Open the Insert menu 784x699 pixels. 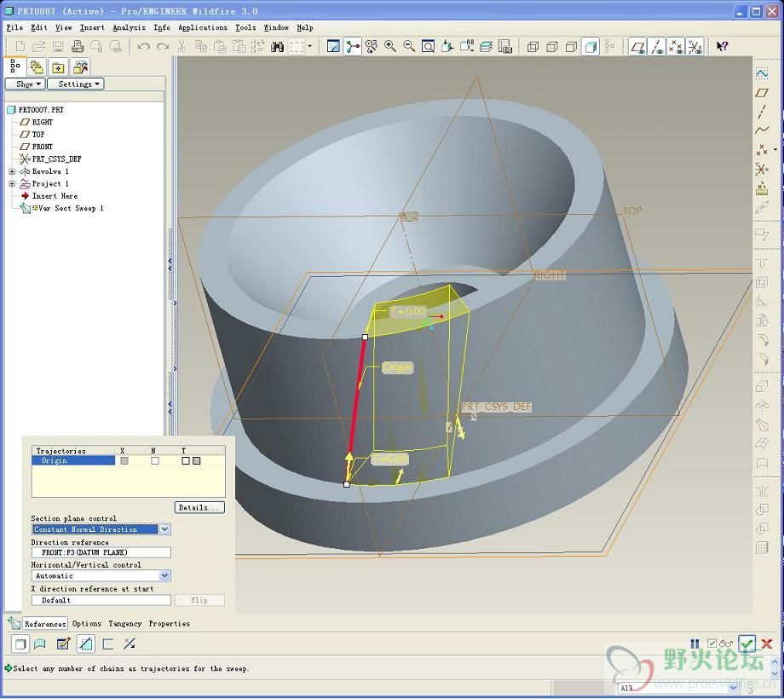(93, 27)
